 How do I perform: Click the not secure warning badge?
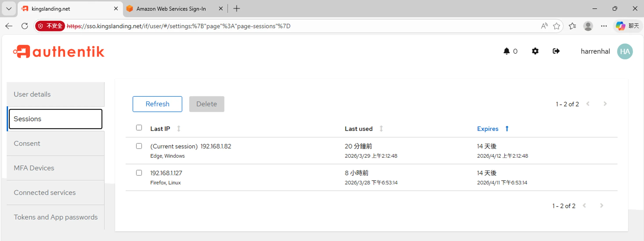50,26
